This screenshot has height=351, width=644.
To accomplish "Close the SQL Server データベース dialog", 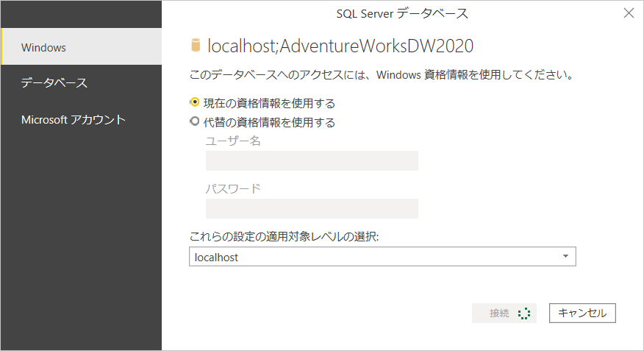I will tap(629, 13).
